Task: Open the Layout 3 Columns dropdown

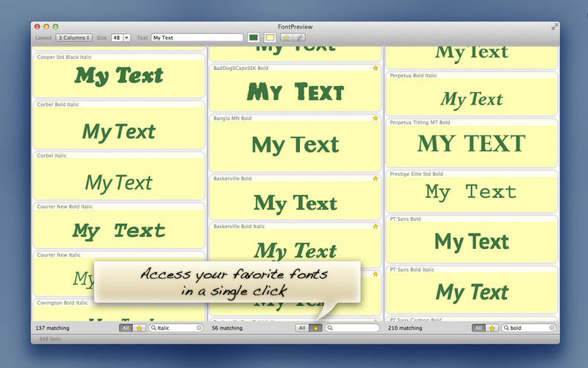Action: (74, 38)
